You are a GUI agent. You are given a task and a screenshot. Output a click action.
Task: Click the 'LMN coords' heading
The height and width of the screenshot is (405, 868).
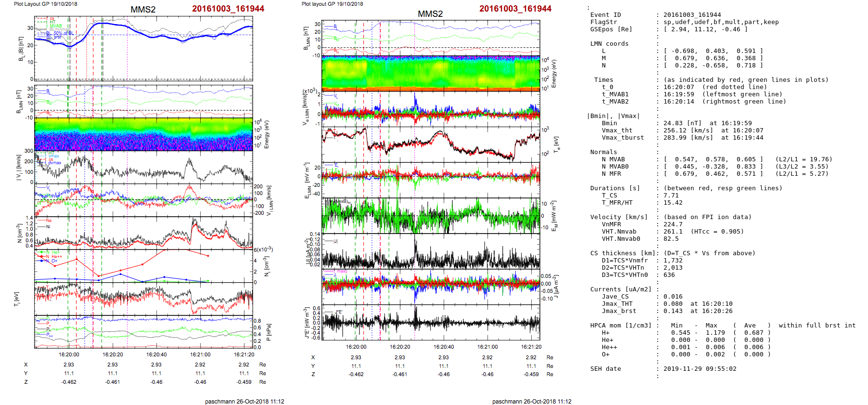click(x=609, y=44)
